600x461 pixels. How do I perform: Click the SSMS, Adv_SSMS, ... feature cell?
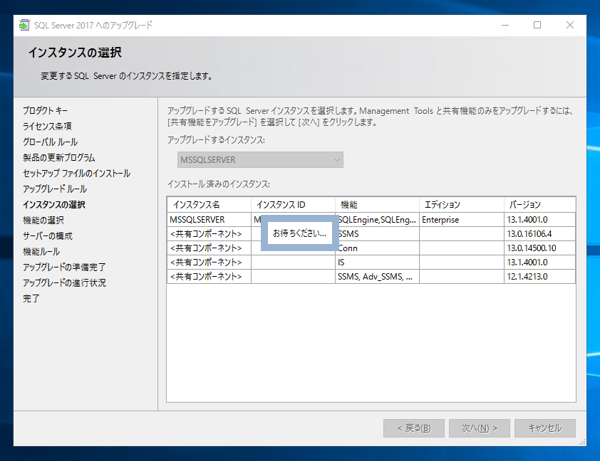[377, 277]
